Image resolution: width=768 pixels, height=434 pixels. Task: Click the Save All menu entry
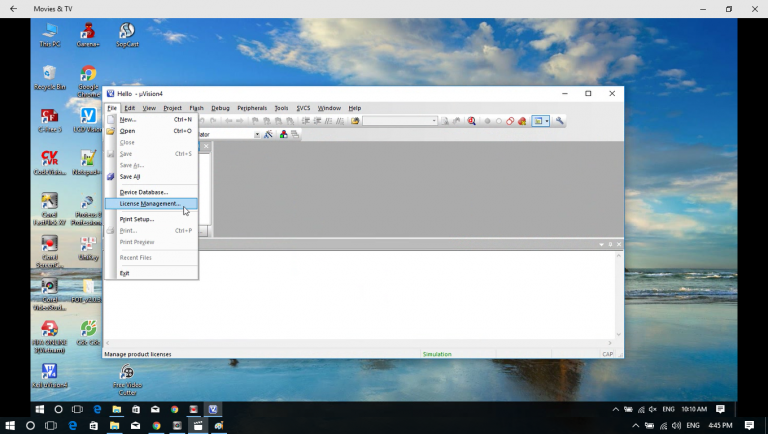[130, 176]
